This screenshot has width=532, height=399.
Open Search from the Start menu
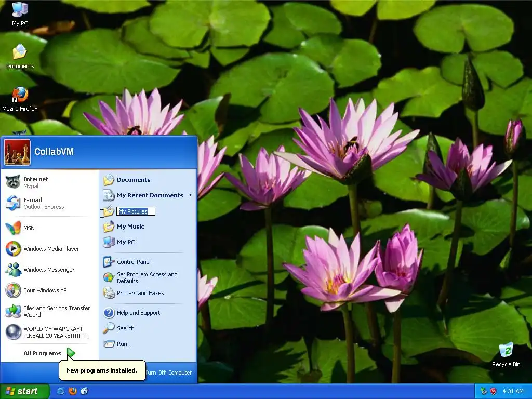[x=148, y=328]
